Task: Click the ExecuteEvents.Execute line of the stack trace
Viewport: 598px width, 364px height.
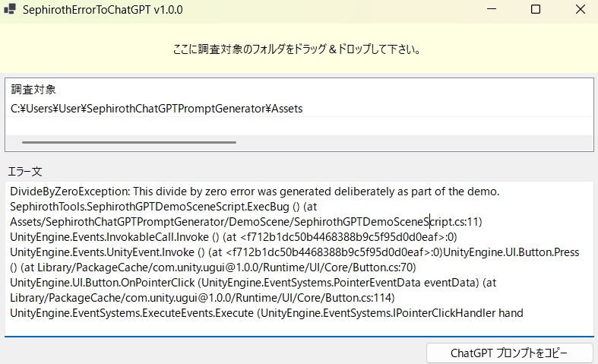Action: point(266,313)
